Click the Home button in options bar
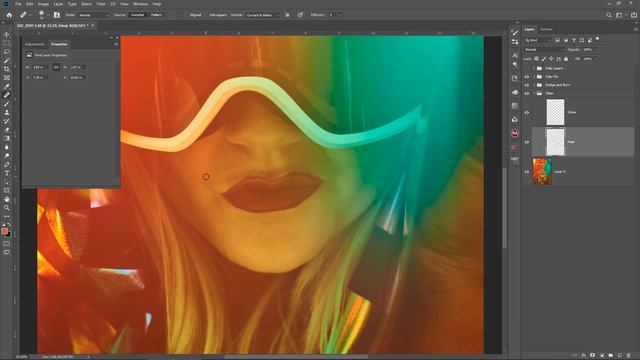Viewport: 640px width, 360px height. [9, 15]
